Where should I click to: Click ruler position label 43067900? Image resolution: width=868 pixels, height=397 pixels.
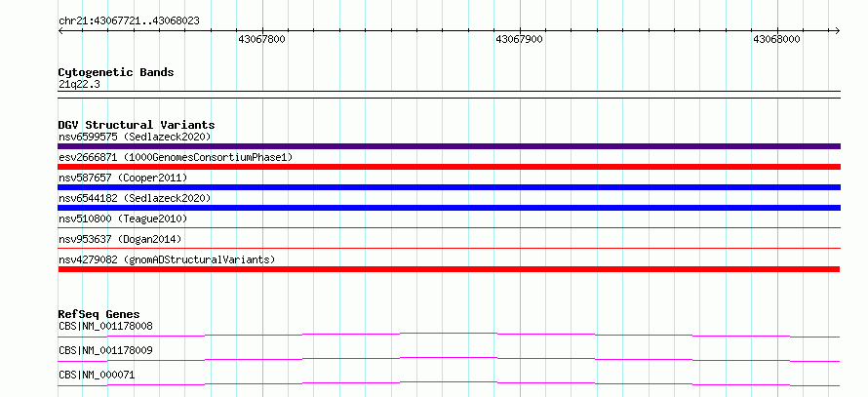(x=519, y=40)
